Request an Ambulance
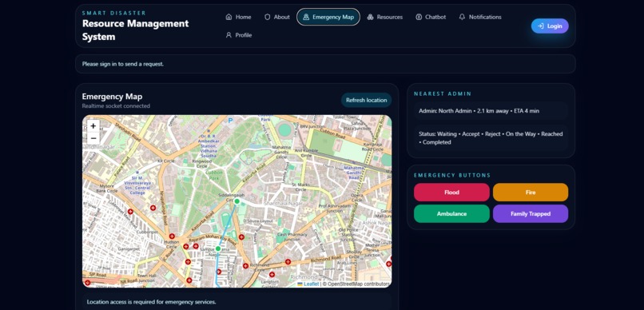The width and height of the screenshot is (644, 310). [x=451, y=213]
